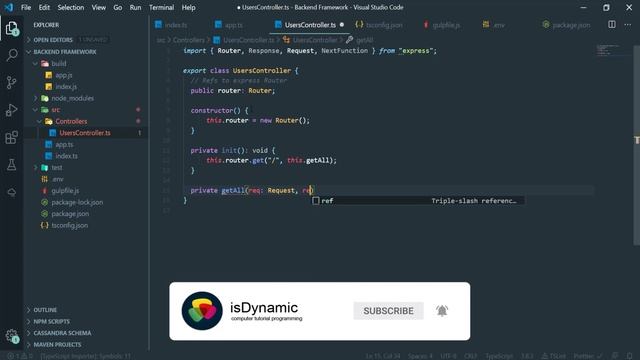Screen dimensions: 640x360
Task: Expand Outline section
Action: tap(45, 310)
